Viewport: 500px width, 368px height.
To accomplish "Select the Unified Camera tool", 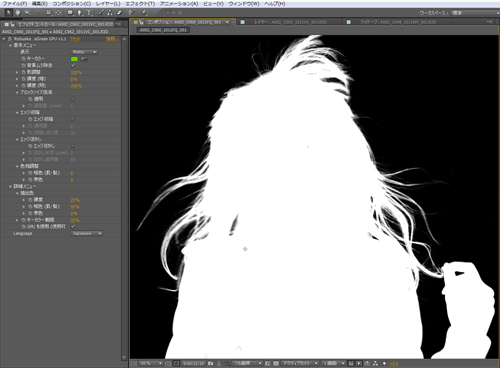I will [49, 13].
